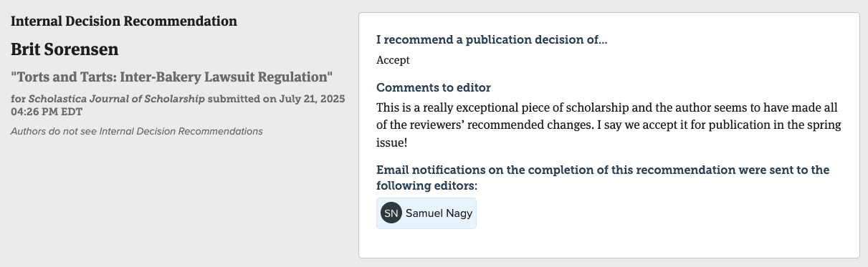Click the SN avatar icon

391,213
